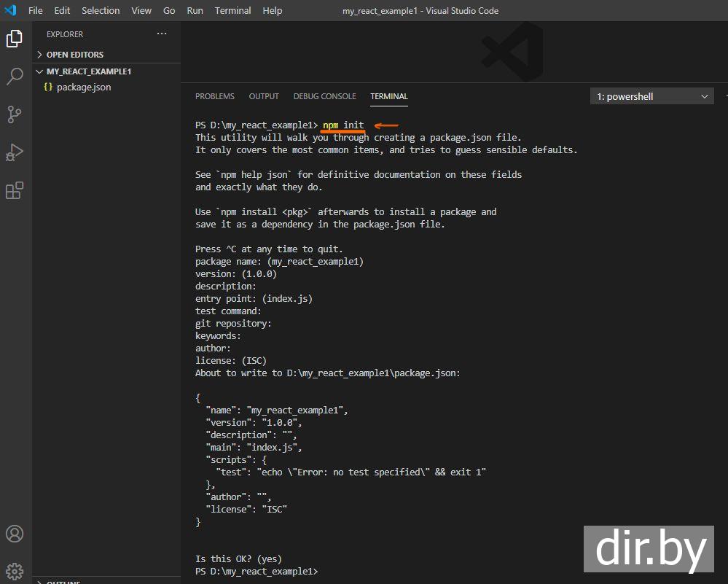Open the Search view in activity bar
The image size is (728, 584).
[x=15, y=77]
